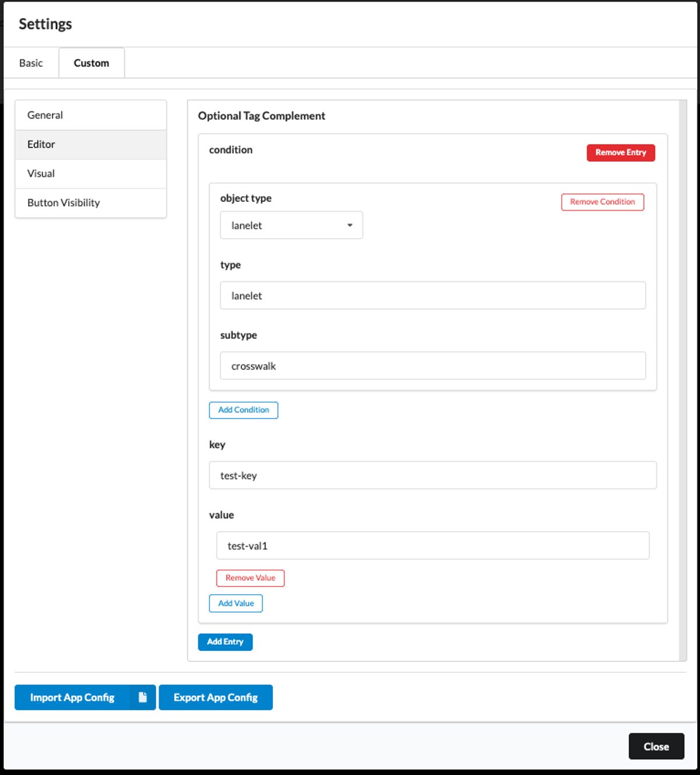Screen dimensions: 700x775
Task: Click the Settings dialog title
Action: click(45, 24)
